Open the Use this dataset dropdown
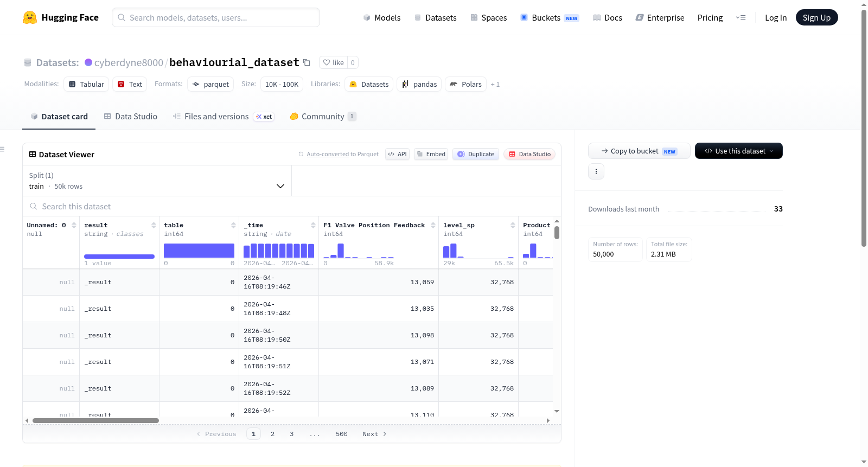868x467 pixels. click(739, 151)
